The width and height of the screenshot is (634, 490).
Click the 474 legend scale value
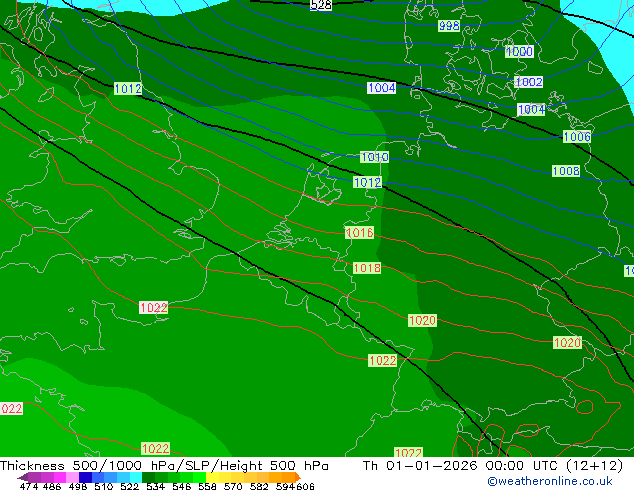pos(29,486)
